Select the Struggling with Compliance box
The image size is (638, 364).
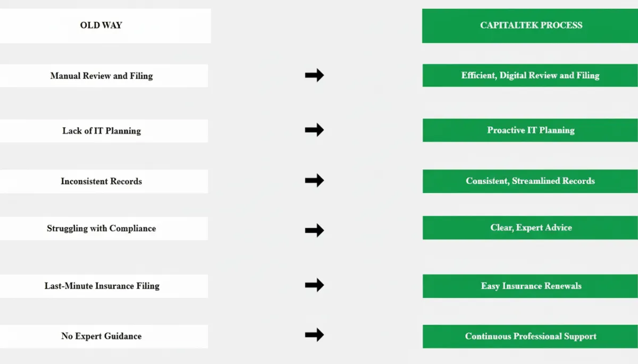[103, 228]
